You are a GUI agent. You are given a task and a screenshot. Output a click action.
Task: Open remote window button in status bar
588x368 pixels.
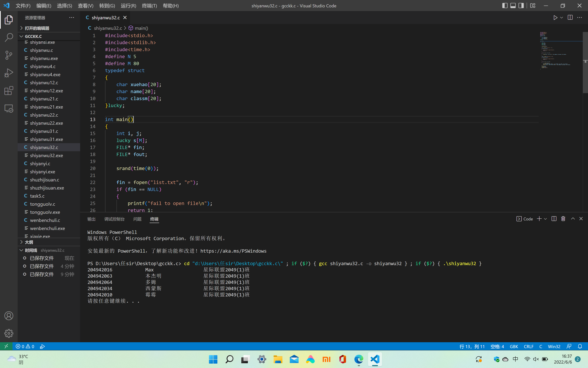[6, 346]
